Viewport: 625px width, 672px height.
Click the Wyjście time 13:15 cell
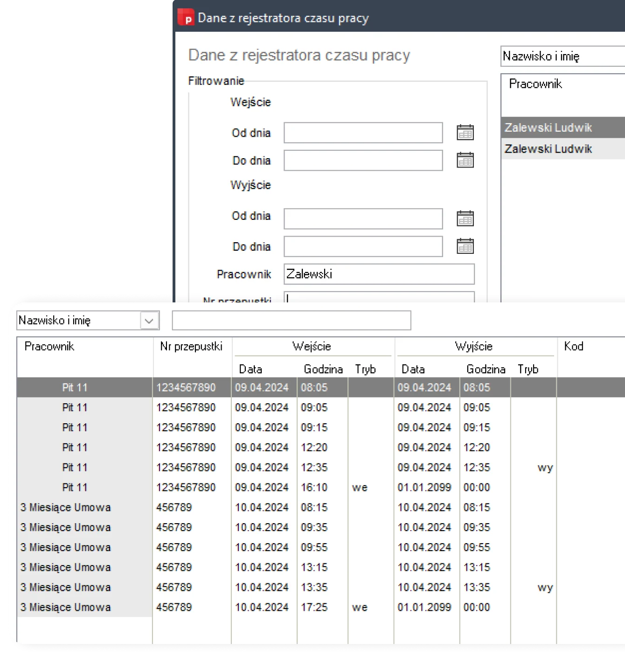477,567
